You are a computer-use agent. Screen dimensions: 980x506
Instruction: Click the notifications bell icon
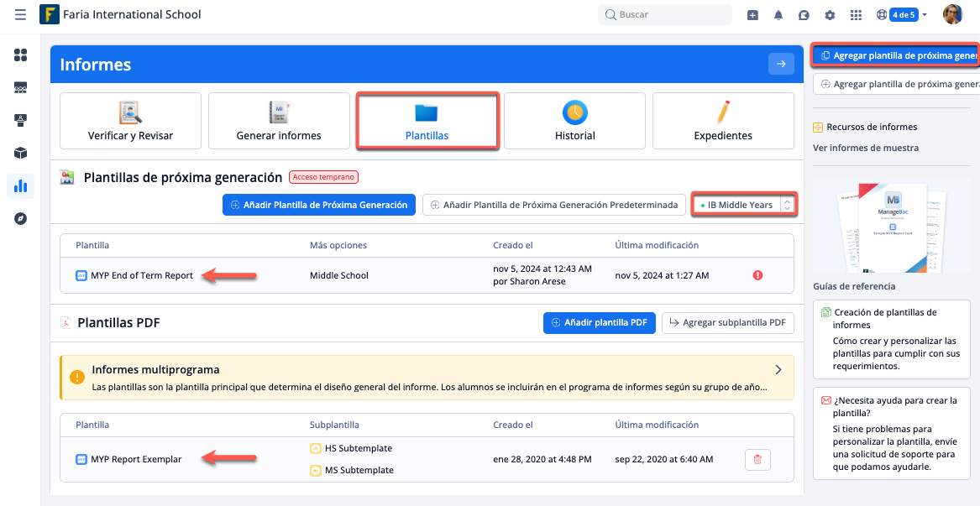(778, 15)
